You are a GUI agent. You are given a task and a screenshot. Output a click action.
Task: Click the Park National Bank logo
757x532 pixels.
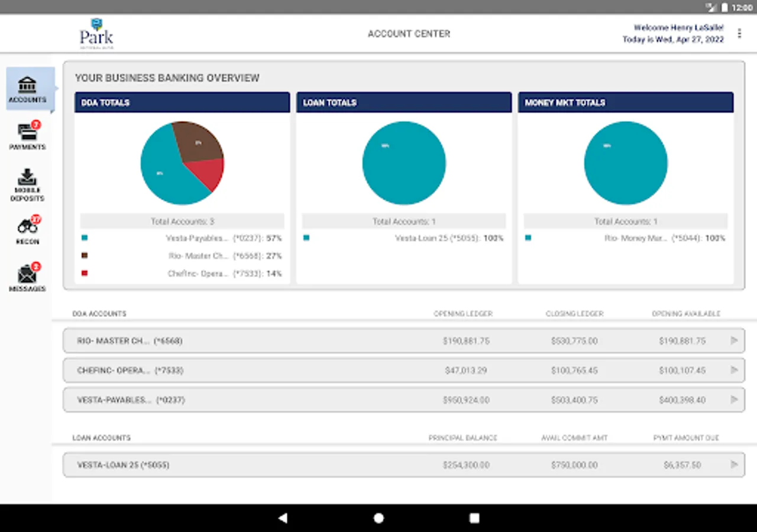[x=96, y=34]
